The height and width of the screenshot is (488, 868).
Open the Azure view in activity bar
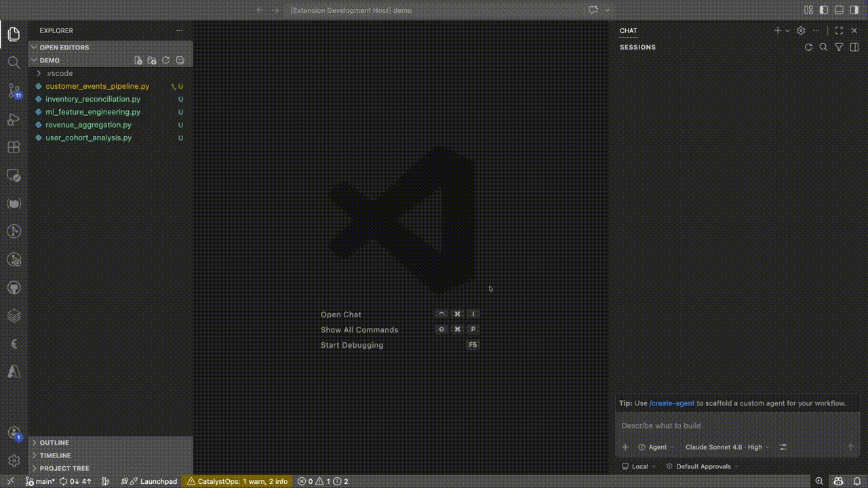[x=14, y=371]
